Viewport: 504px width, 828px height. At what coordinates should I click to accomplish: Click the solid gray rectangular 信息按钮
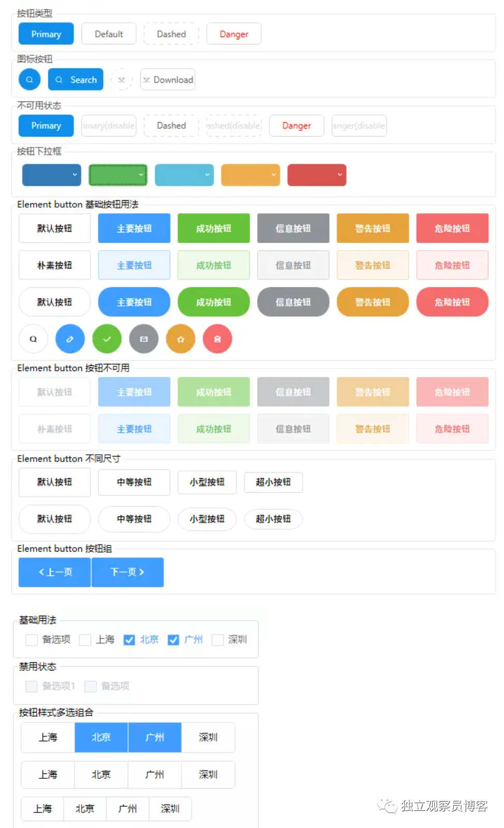click(293, 228)
